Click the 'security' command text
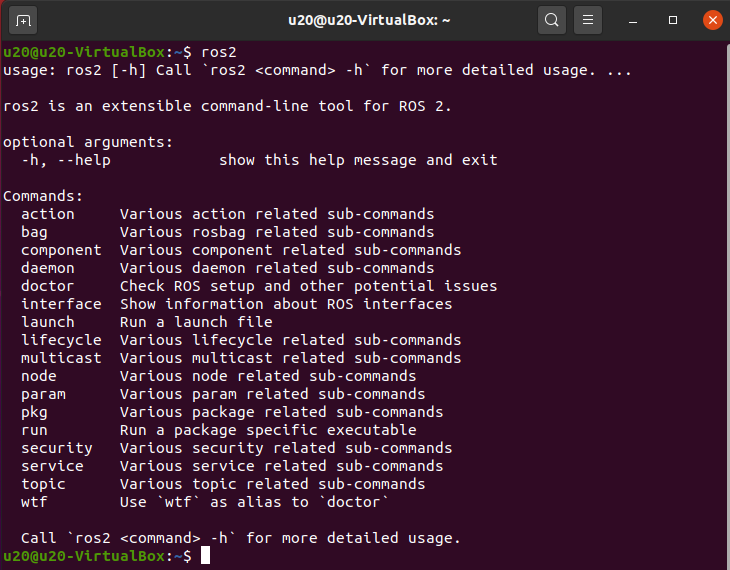730x570 pixels. click(57, 448)
